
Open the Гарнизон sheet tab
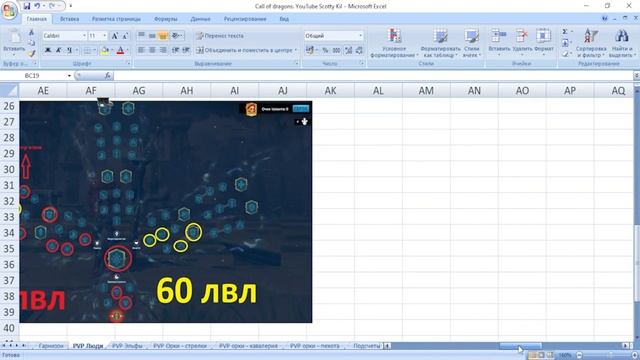(x=51, y=346)
